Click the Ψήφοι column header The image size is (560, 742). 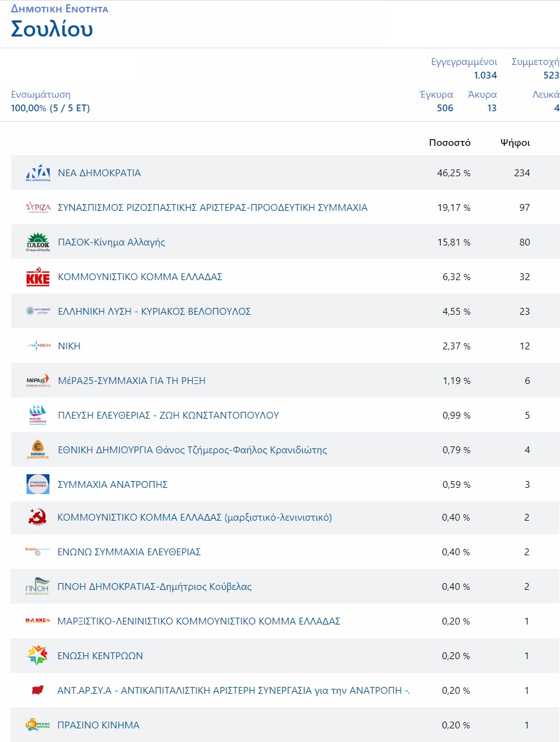point(515,143)
